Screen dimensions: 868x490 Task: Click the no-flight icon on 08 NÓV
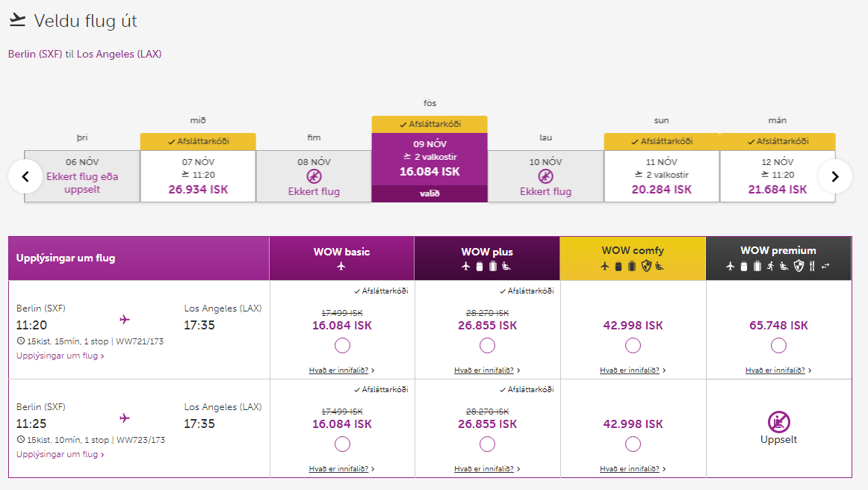tap(314, 176)
